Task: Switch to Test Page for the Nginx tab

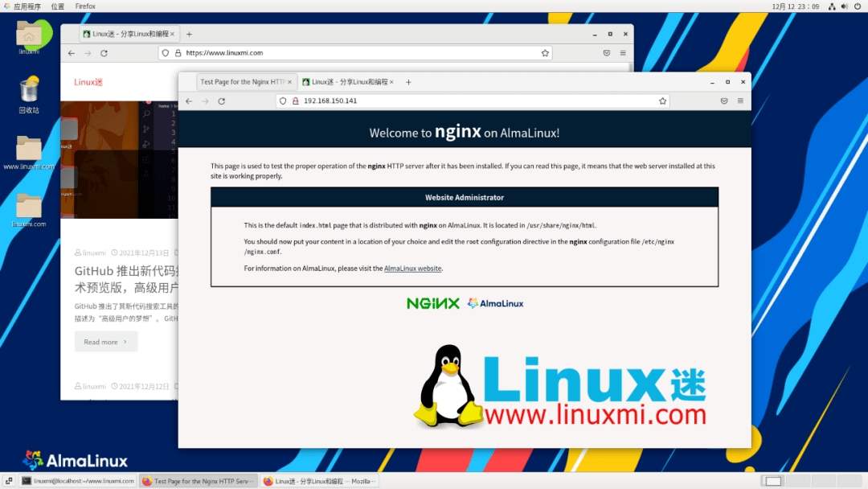Action: click(243, 82)
